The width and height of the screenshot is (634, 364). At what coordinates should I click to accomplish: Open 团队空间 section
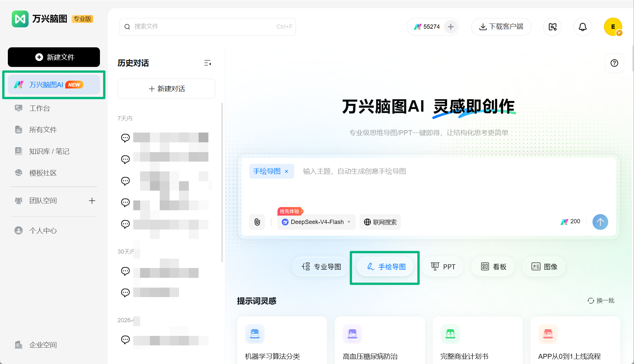[x=43, y=201]
